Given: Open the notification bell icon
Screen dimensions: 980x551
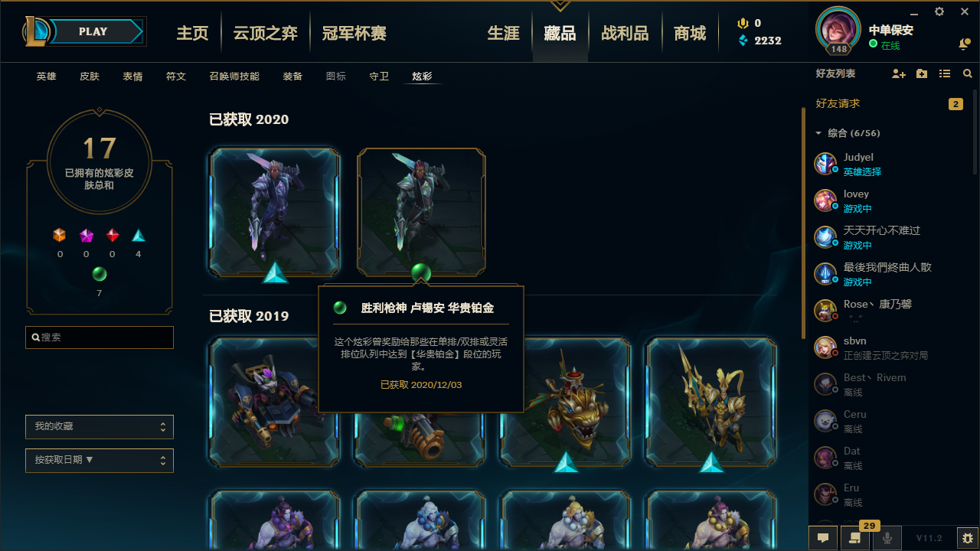Looking at the screenshot, I should pos(964,45).
